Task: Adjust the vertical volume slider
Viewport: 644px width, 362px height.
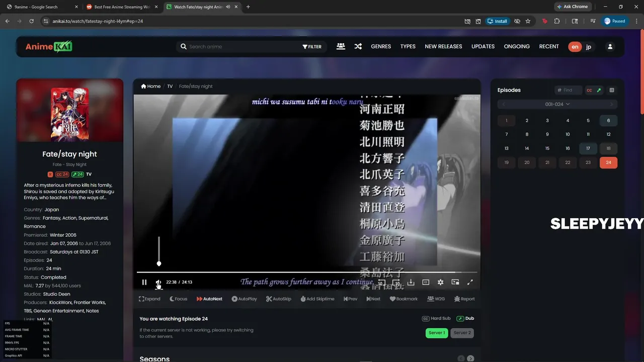Action: pyautogui.click(x=159, y=250)
